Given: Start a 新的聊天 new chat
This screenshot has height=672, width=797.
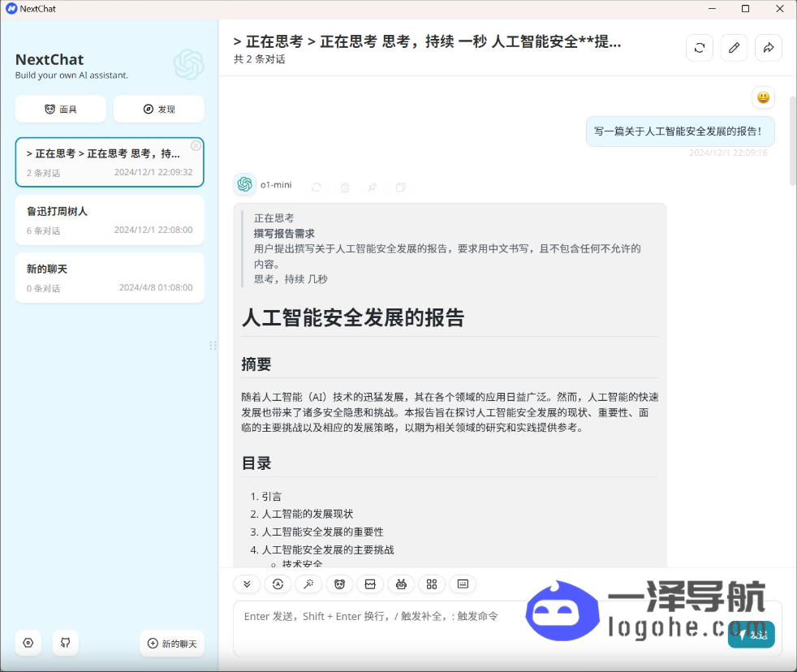Looking at the screenshot, I should tap(172, 644).
